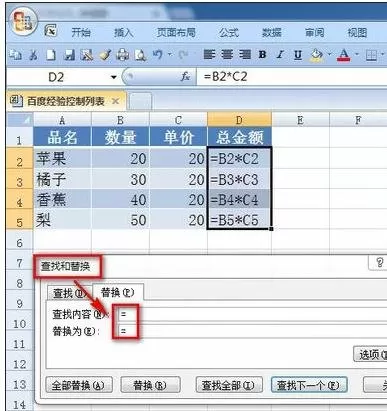Viewport: 387px width, 411px height.
Task: Click the Excel workbook icon beside 开始
Action: [51, 32]
